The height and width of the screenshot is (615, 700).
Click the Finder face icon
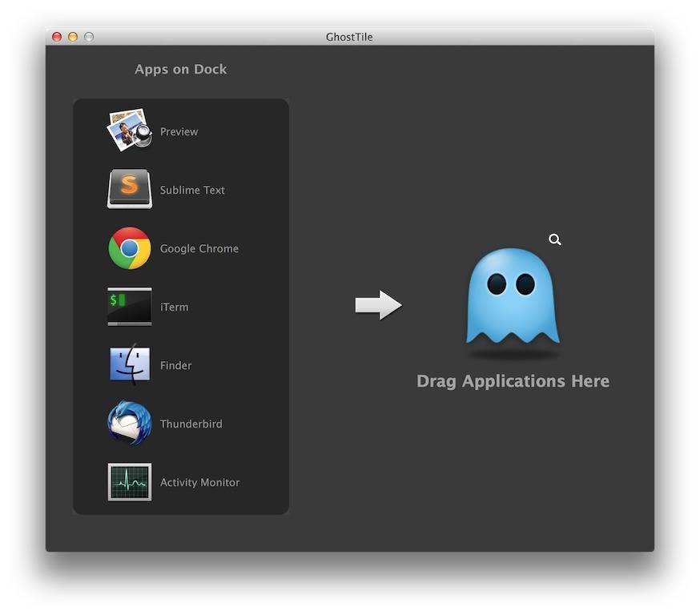(130, 364)
